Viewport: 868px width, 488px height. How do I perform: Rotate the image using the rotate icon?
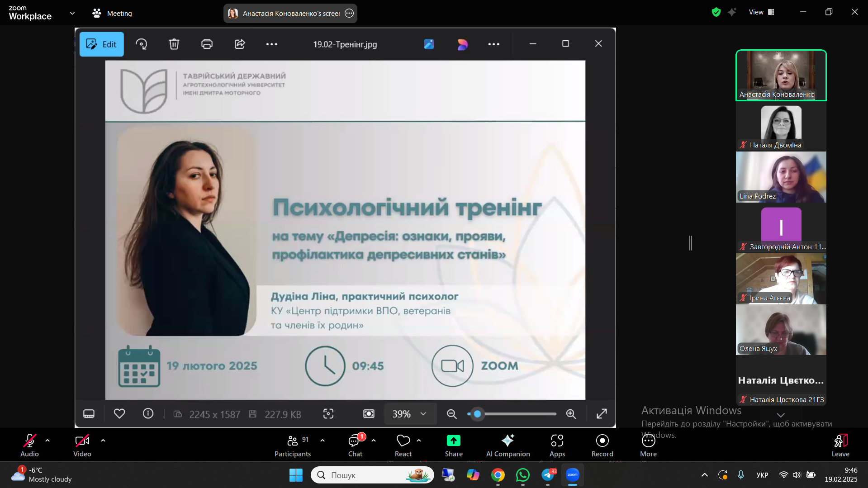141,44
